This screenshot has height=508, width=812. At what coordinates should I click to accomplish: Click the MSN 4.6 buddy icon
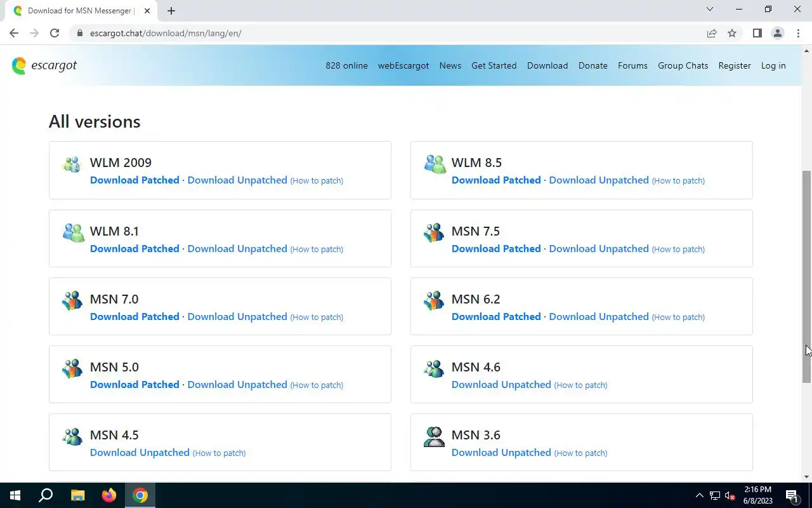coord(434,368)
